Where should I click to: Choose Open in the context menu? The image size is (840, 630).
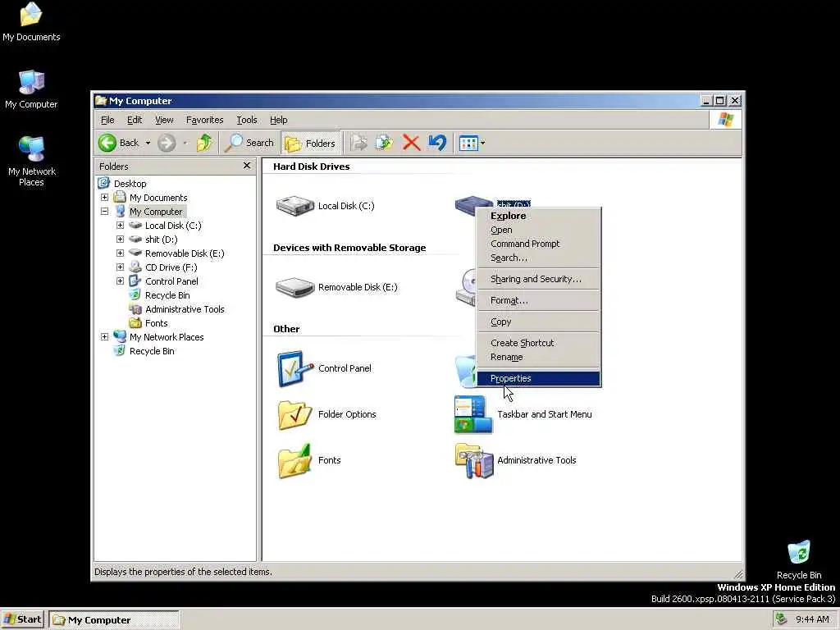coord(538,230)
